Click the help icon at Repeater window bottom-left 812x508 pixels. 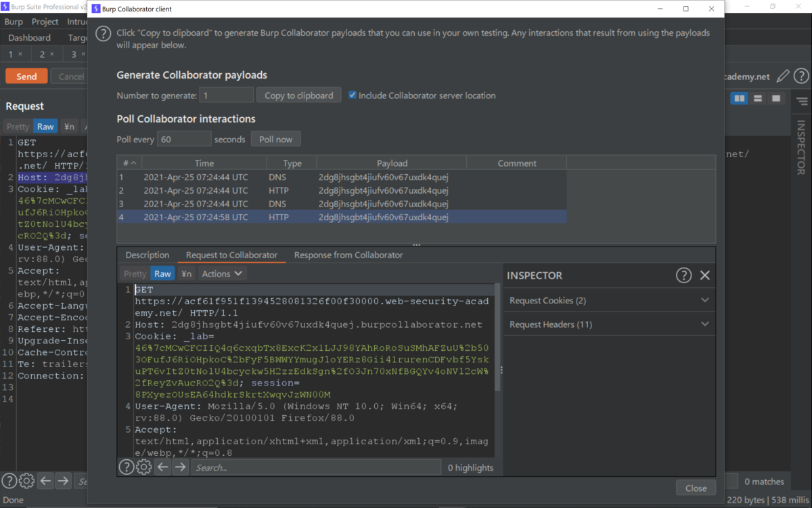point(9,481)
